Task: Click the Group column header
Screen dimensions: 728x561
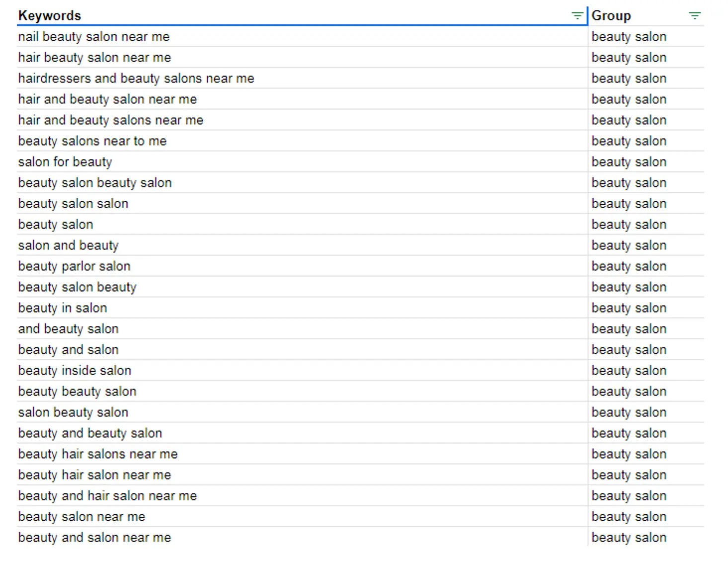Action: [x=611, y=15]
